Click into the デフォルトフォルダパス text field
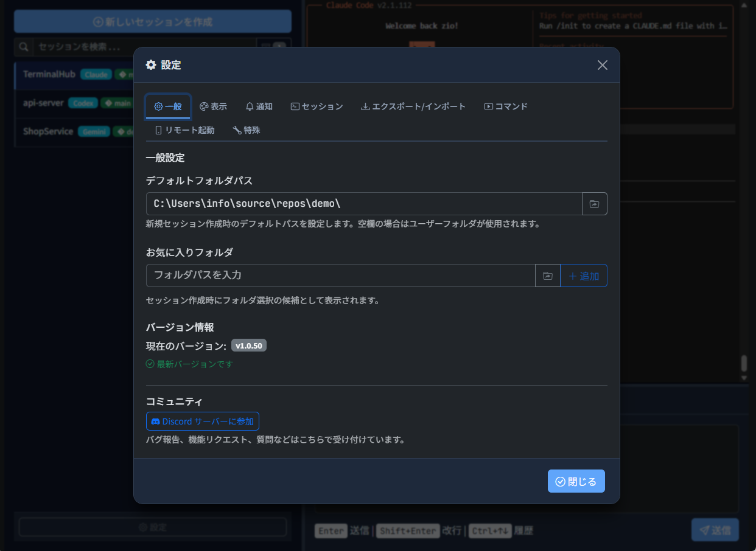Viewport: 756px width, 551px height. 363,204
